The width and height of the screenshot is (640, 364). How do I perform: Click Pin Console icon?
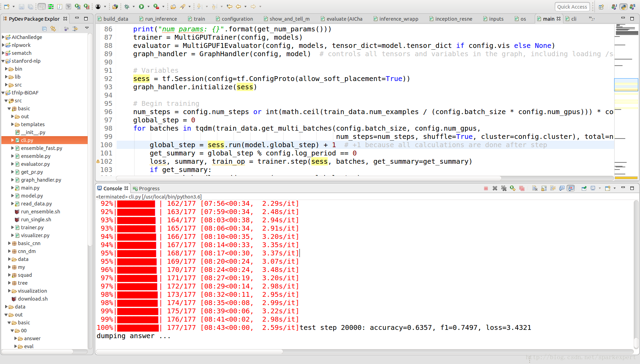click(584, 188)
